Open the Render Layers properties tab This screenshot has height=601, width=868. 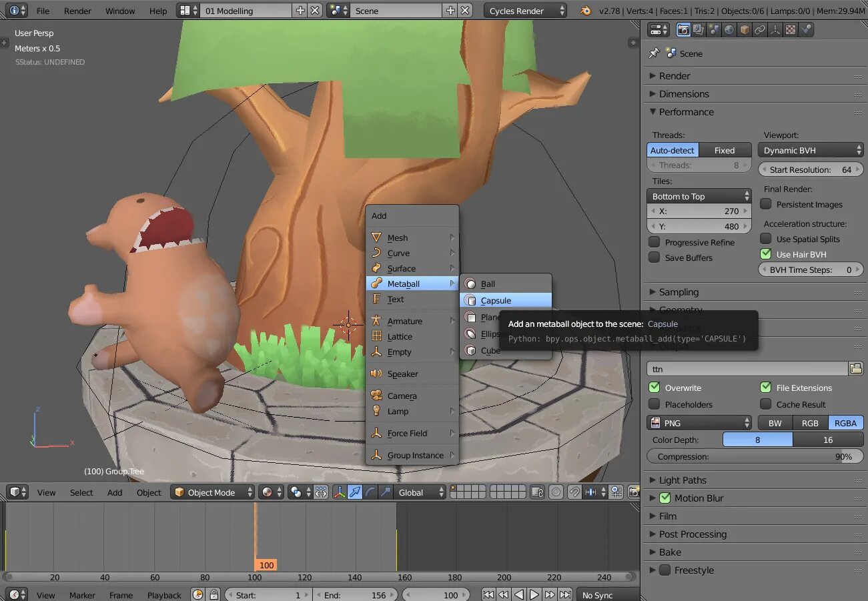pyautogui.click(x=699, y=29)
